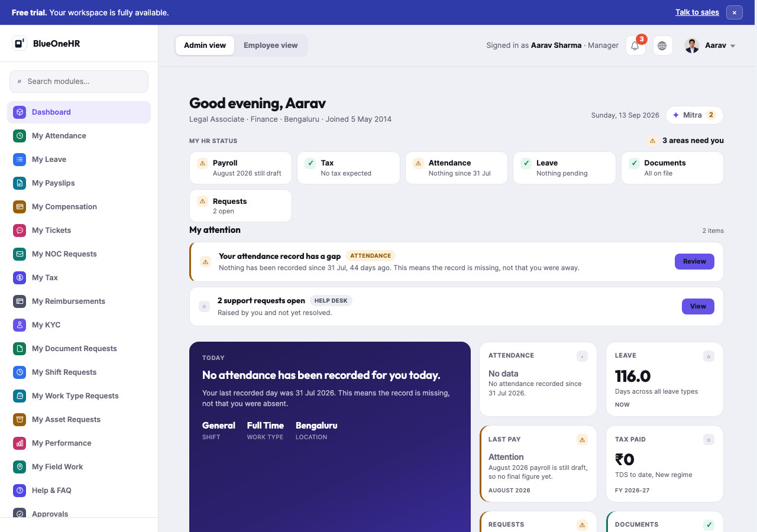
Task: Open My Attendance module
Action: (79, 135)
